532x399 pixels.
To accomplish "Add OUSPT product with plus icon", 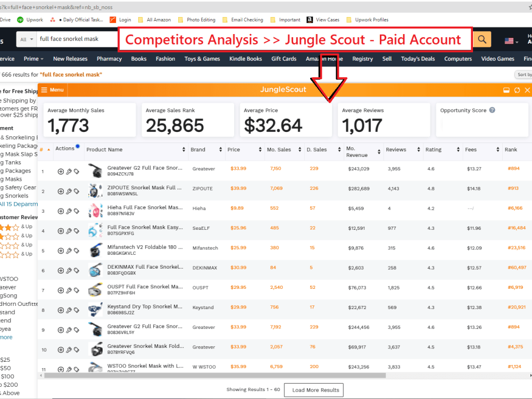I will (61, 290).
